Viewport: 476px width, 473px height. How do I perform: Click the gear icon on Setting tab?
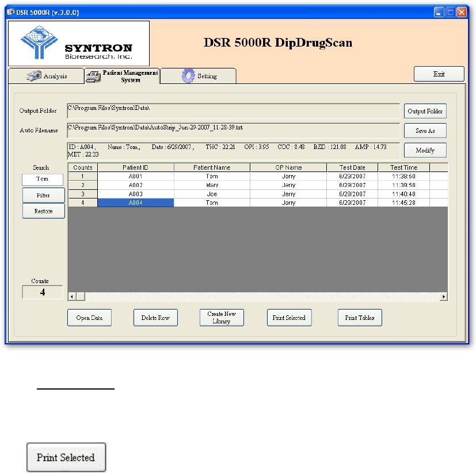click(188, 76)
